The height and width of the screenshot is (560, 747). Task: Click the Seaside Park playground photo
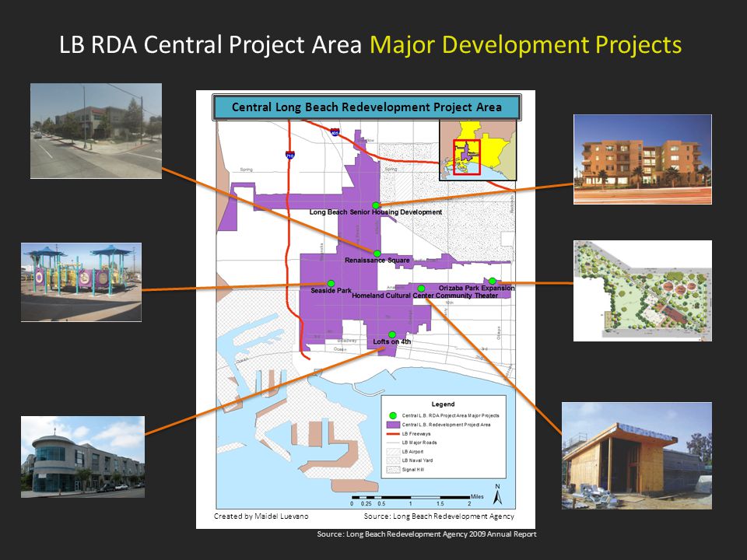click(x=81, y=282)
